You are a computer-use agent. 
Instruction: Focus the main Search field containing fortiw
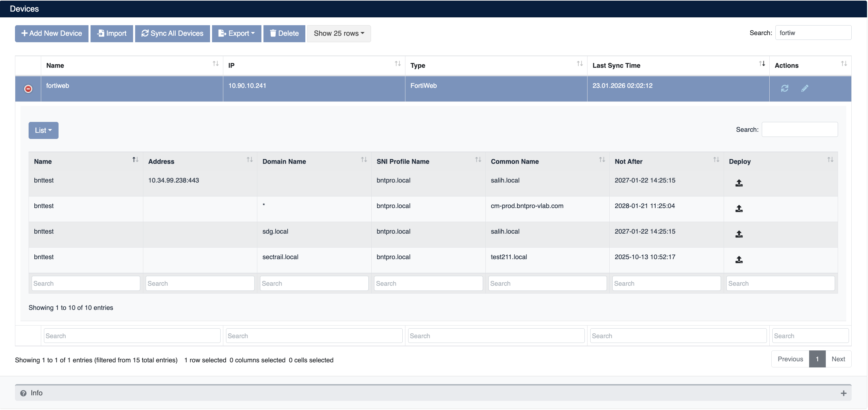pyautogui.click(x=813, y=33)
